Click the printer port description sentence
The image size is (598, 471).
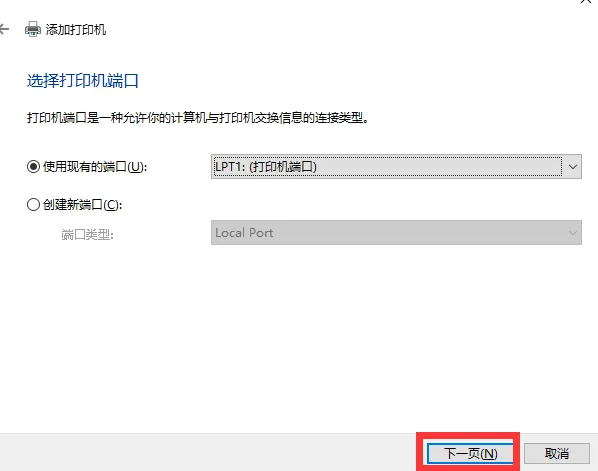198,118
